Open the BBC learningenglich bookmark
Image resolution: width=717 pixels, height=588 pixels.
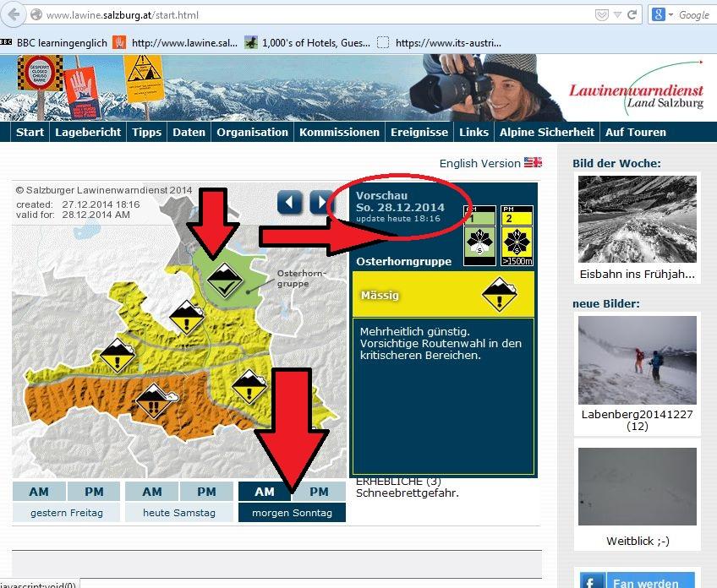(x=54, y=41)
